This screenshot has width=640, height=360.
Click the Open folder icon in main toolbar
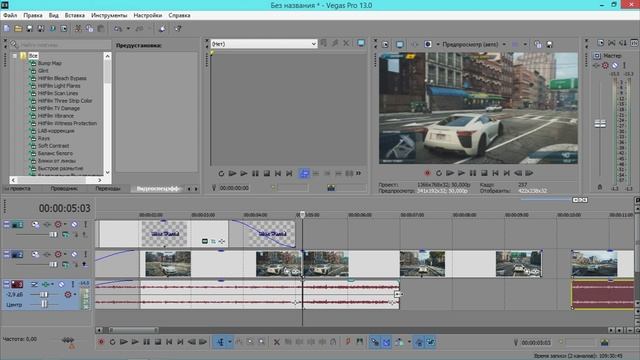pos(18,29)
